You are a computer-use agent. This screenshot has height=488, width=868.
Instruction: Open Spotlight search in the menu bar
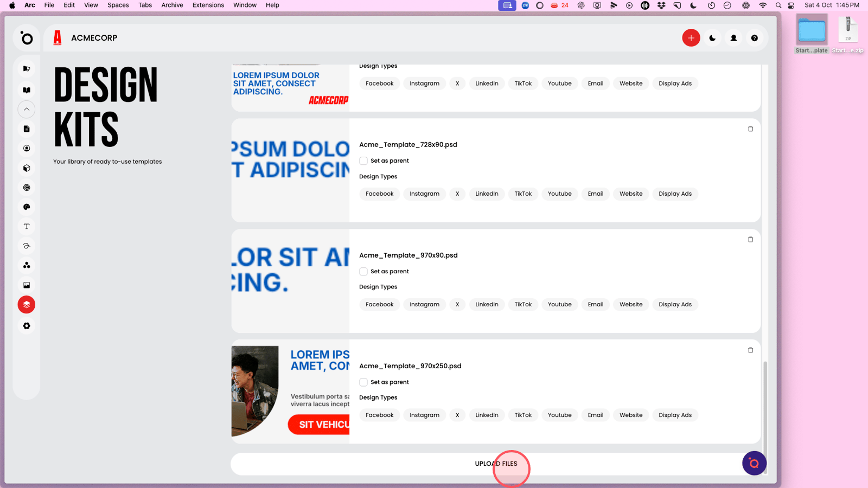point(778,5)
